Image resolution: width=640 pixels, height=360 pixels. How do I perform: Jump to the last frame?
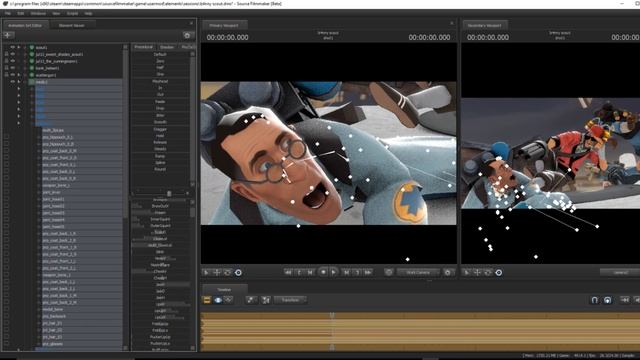pos(368,272)
